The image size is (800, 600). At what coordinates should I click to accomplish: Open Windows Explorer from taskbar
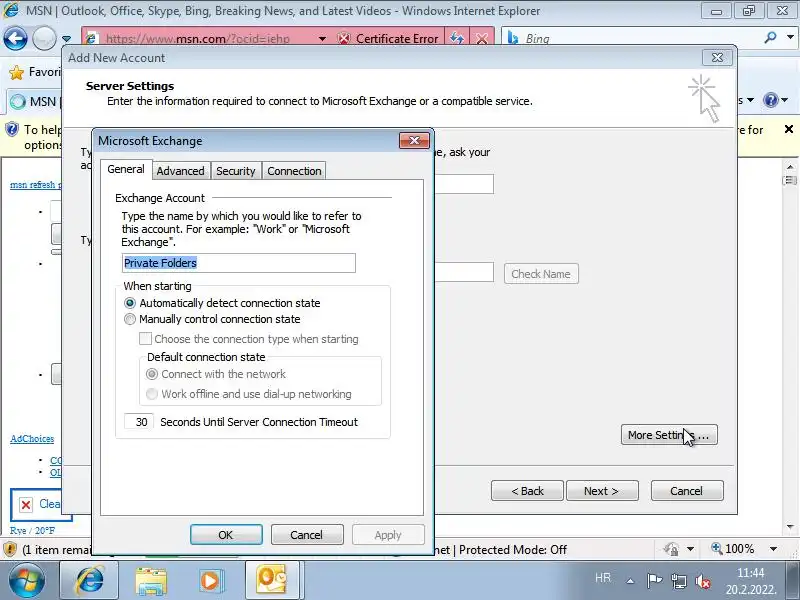151,581
